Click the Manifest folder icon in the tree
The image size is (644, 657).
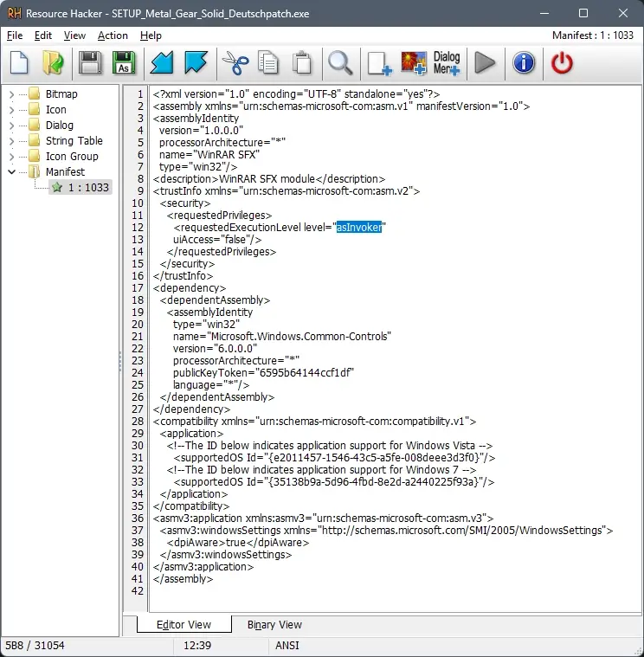pyautogui.click(x=35, y=171)
